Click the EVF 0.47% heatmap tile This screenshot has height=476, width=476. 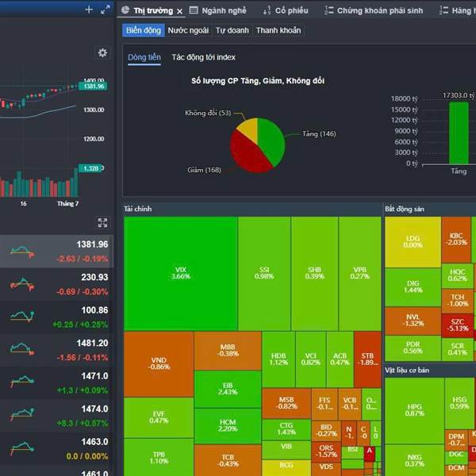(159, 418)
